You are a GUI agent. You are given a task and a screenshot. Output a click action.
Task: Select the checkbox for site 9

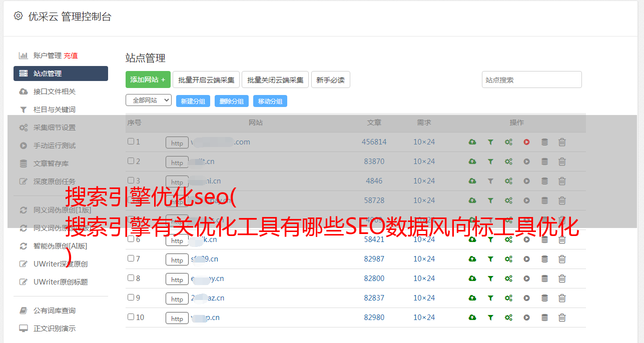click(x=131, y=297)
